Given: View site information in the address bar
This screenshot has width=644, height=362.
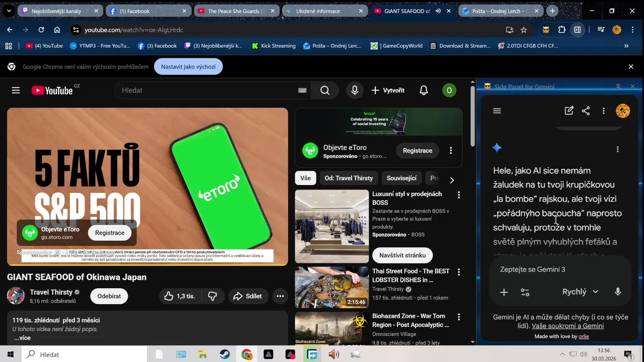Looking at the screenshot, I should pyautogui.click(x=76, y=30).
